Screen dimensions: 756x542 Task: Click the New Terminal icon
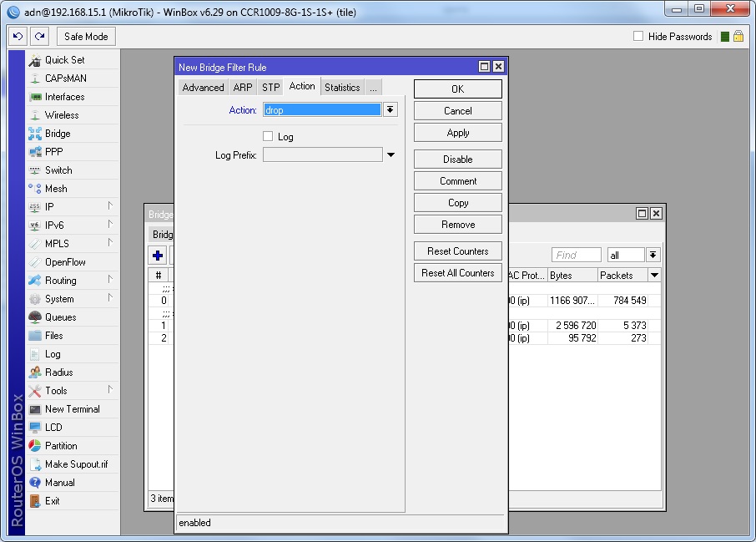[x=35, y=409]
